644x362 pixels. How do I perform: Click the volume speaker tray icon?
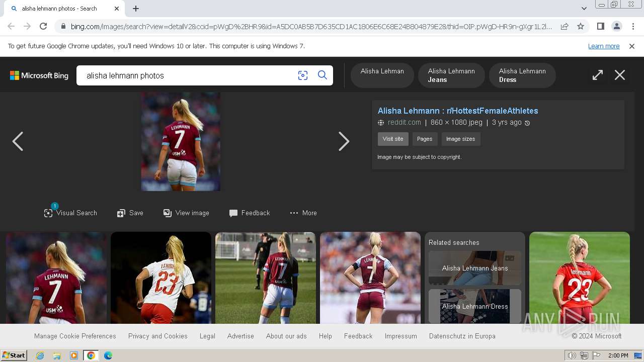click(x=572, y=355)
